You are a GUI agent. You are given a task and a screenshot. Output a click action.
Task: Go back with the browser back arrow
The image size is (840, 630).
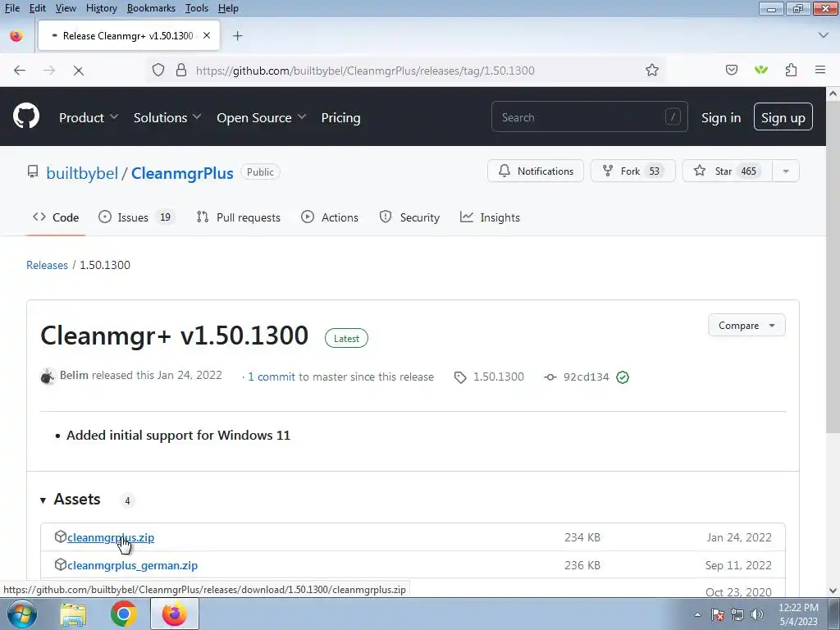point(20,71)
